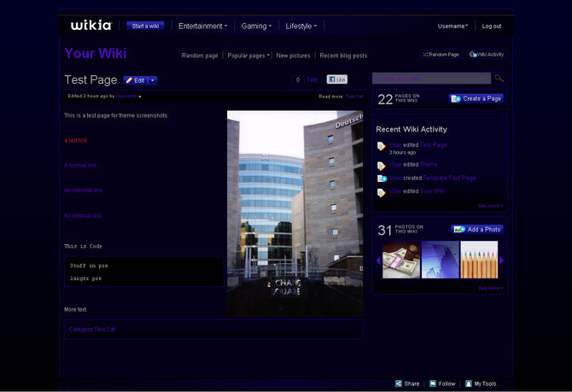The width and height of the screenshot is (572, 392).
Task: Open the Entertainment menu
Action: (202, 26)
